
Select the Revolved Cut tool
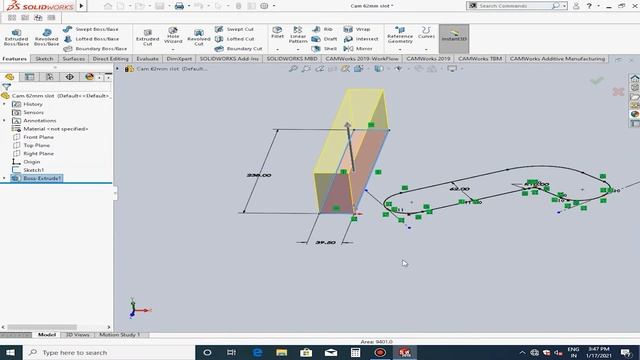tap(199, 38)
